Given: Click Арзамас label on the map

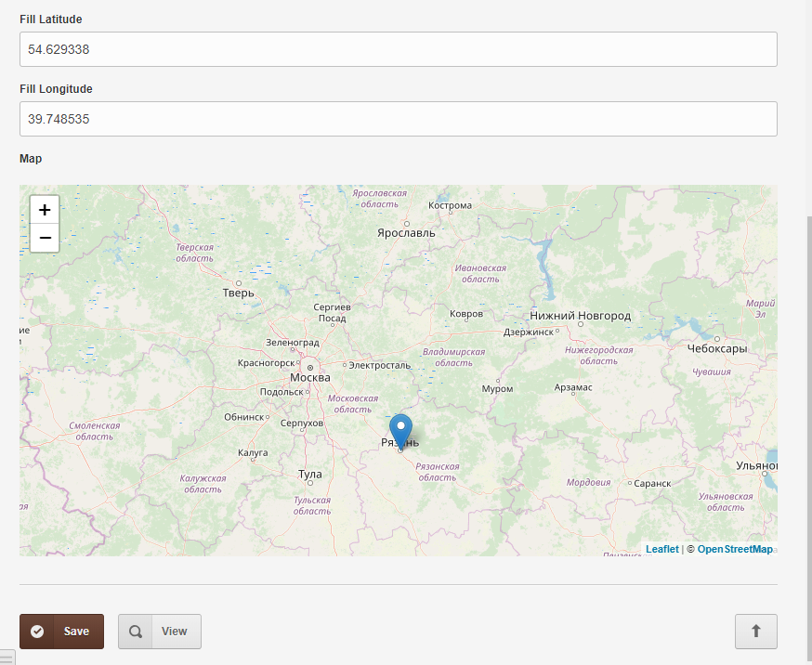Looking at the screenshot, I should (x=572, y=387).
